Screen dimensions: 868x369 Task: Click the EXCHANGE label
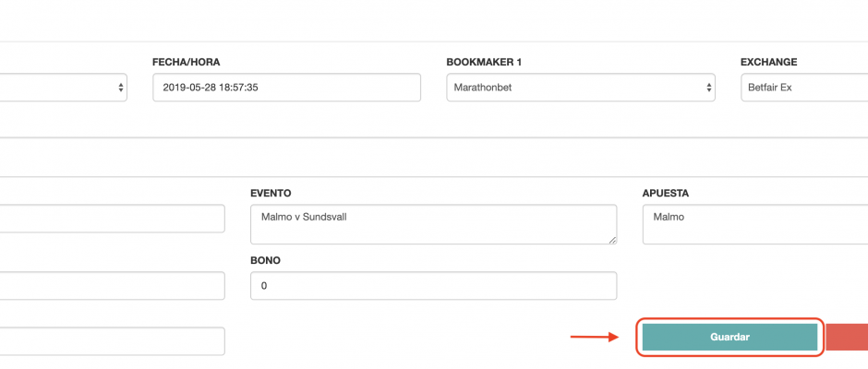tap(769, 62)
